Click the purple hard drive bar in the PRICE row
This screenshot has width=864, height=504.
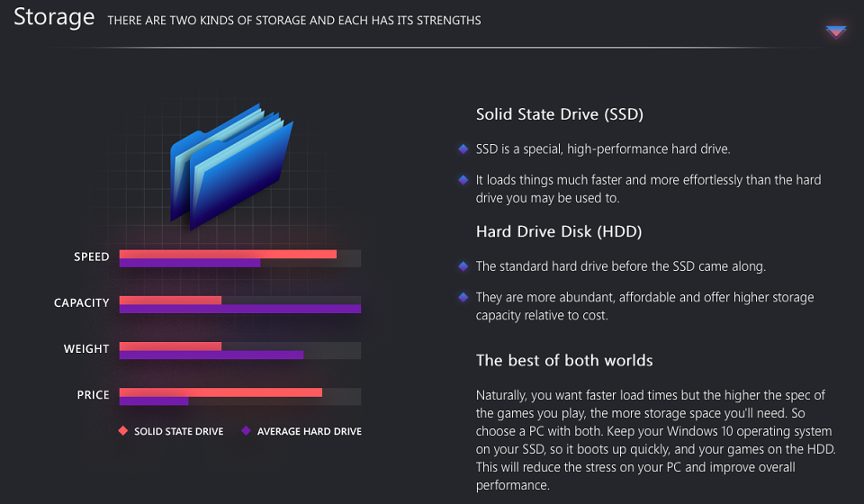point(154,401)
